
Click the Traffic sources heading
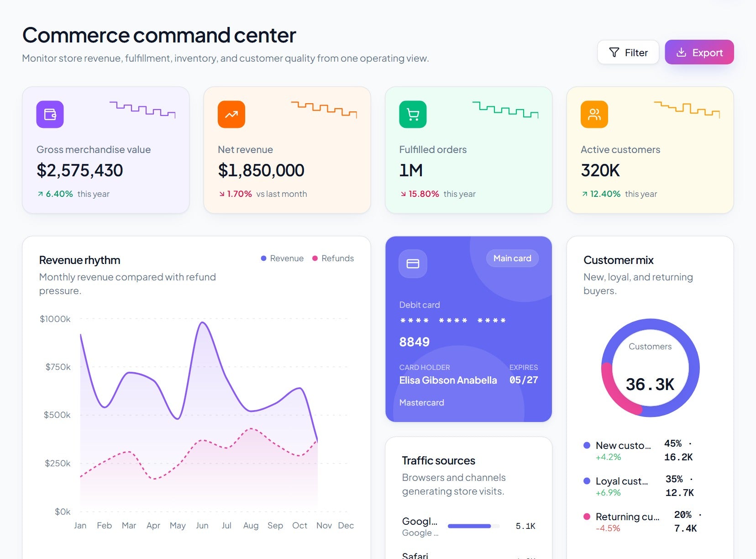point(439,460)
